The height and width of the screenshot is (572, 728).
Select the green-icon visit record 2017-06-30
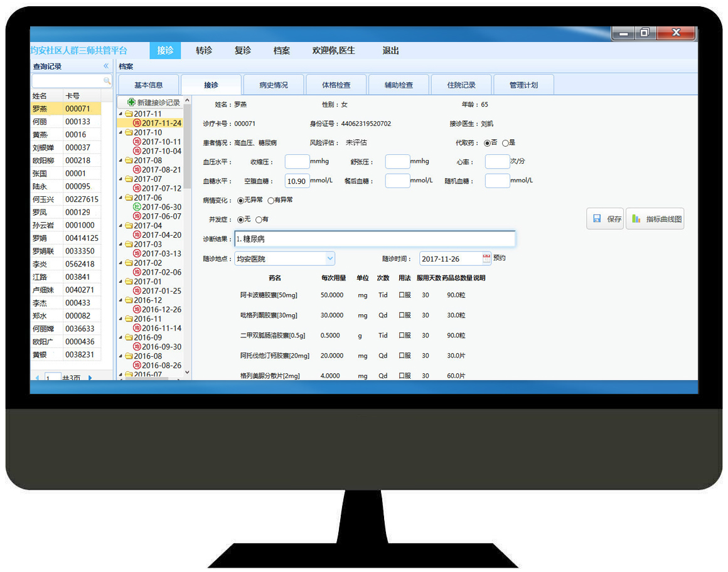tap(161, 207)
